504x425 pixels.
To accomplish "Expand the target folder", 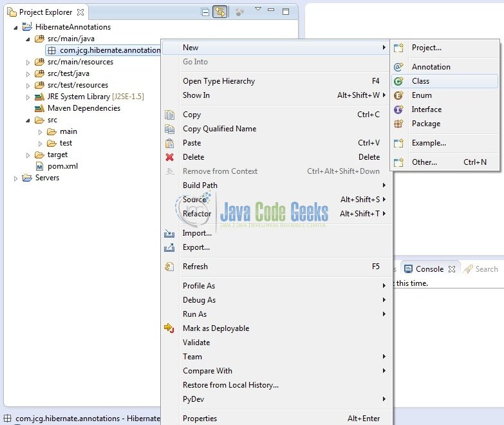I will [28, 155].
